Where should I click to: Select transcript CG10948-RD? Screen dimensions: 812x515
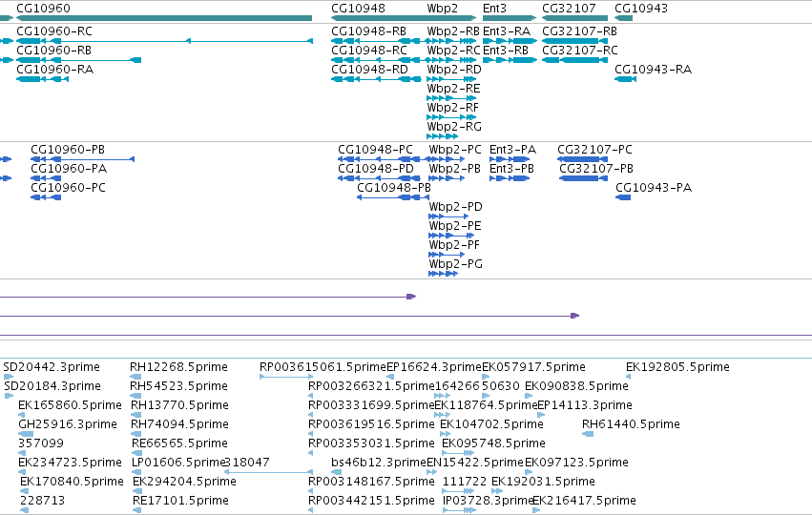tap(370, 70)
